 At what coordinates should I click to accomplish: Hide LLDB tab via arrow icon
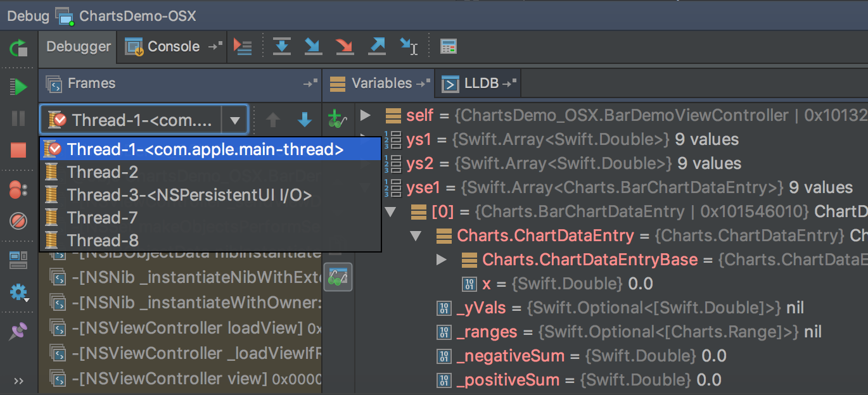coord(511,84)
